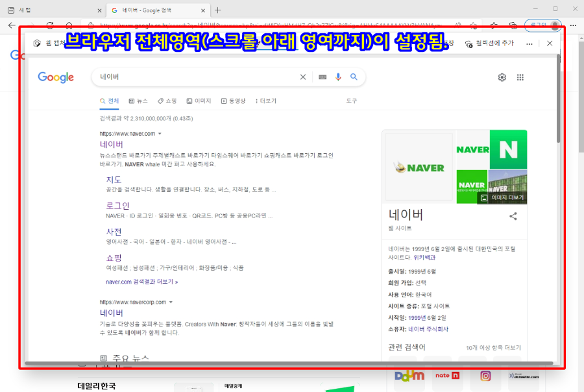The image size is (584, 392).
Task: Open the large NAVER logo thumbnail with hat
Action: click(x=419, y=167)
